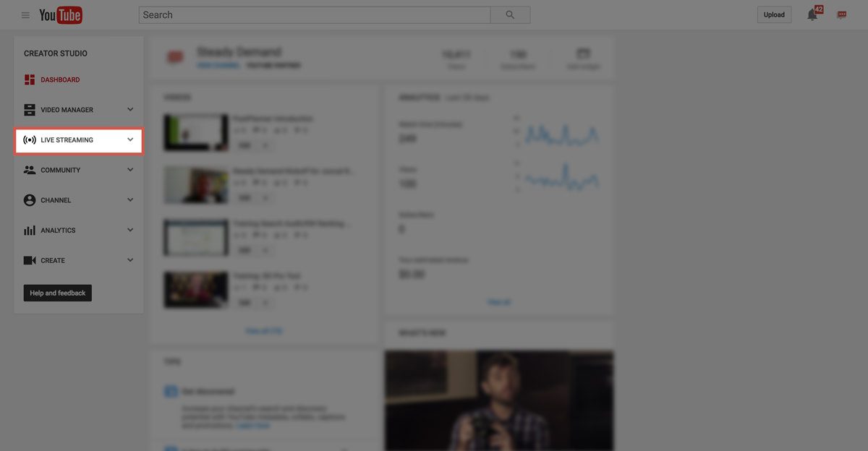
Task: Expand the Community chevron
Action: point(130,170)
